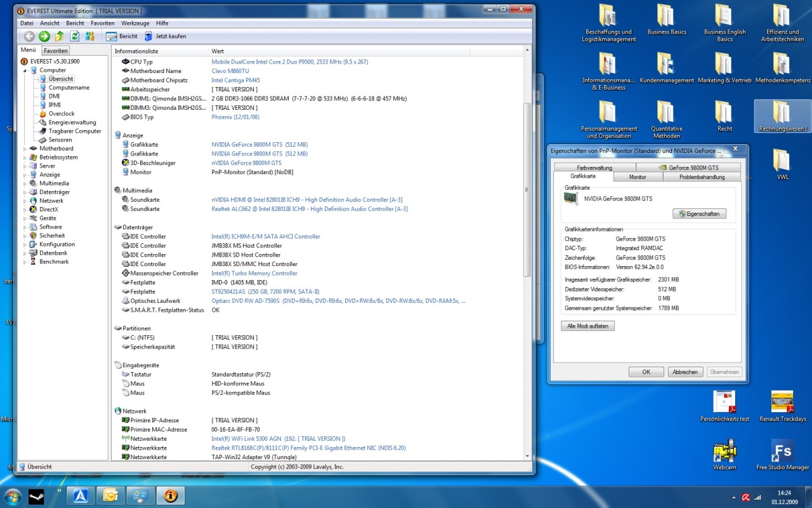Click the green Forward arrow icon
This screenshot has width=812, height=508.
[44, 36]
